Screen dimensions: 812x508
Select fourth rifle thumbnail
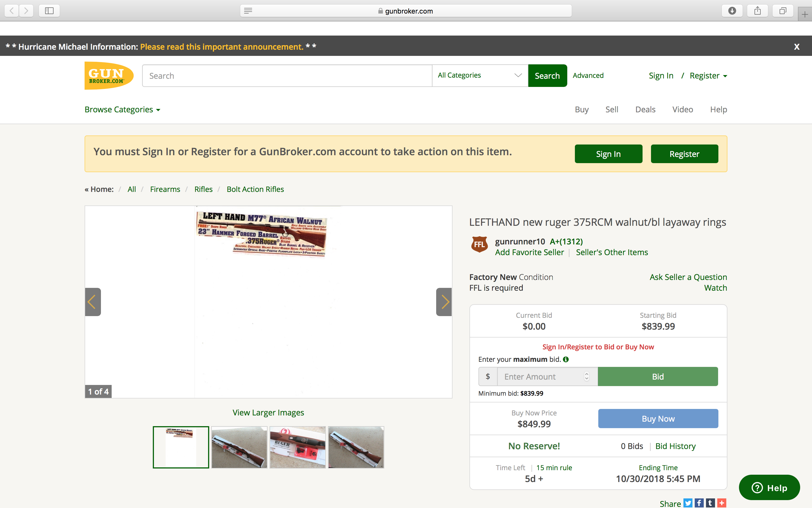pyautogui.click(x=356, y=447)
